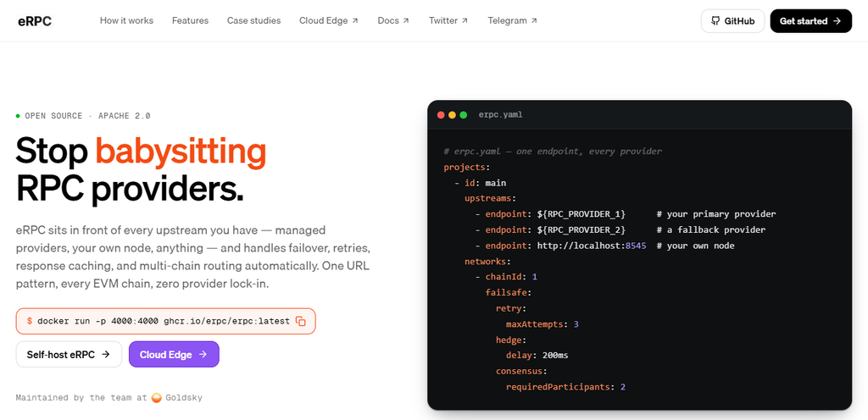Click the arrow in purple Cloud Edge button
The height and width of the screenshot is (420, 868).
tap(203, 354)
